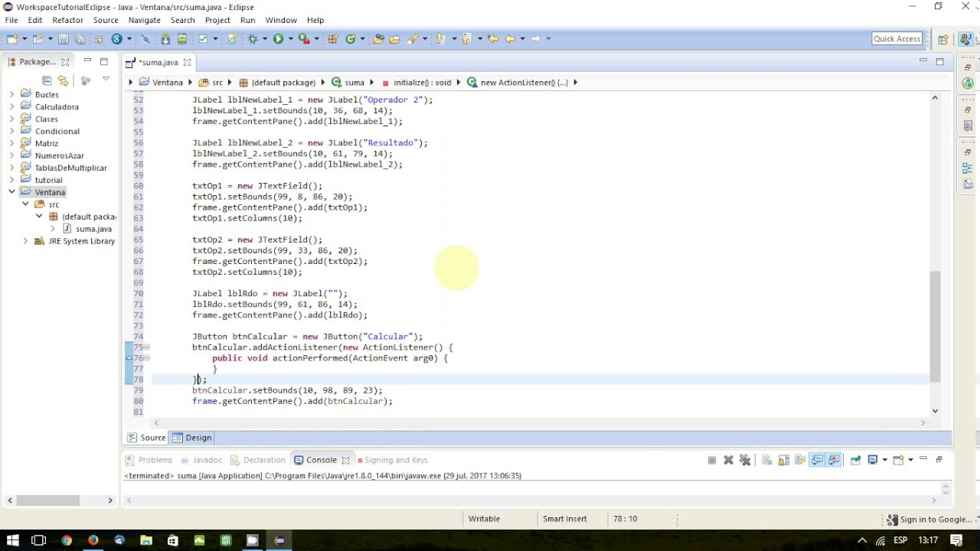Click Display Selected Console monitor icon
Image resolution: width=980 pixels, height=551 pixels.
tap(873, 460)
